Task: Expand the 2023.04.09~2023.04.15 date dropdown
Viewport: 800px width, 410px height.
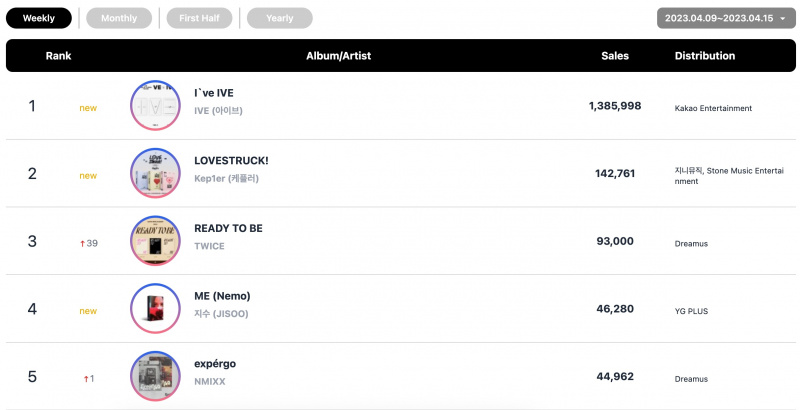Action: point(726,18)
